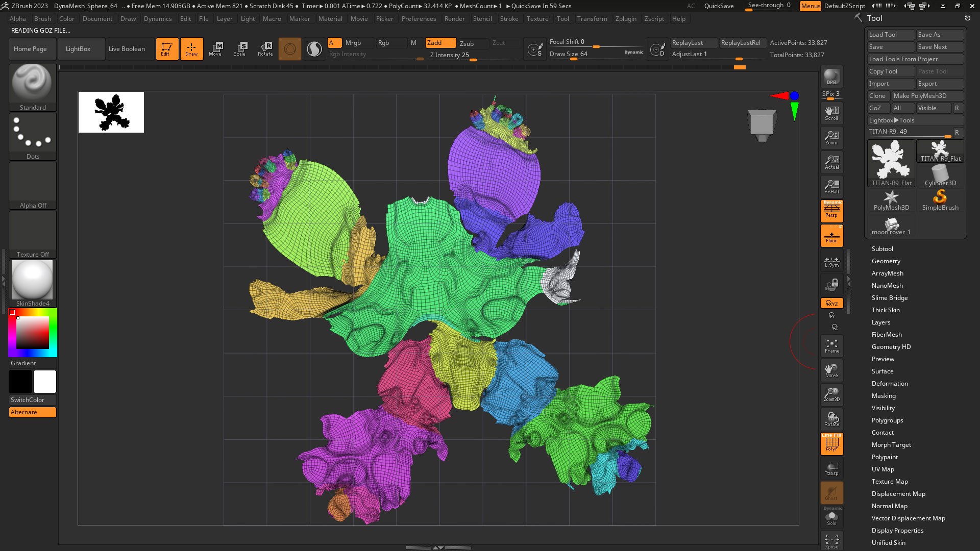Screen dimensions: 980x551
Task: Toggle the Floor grid
Action: (831, 236)
